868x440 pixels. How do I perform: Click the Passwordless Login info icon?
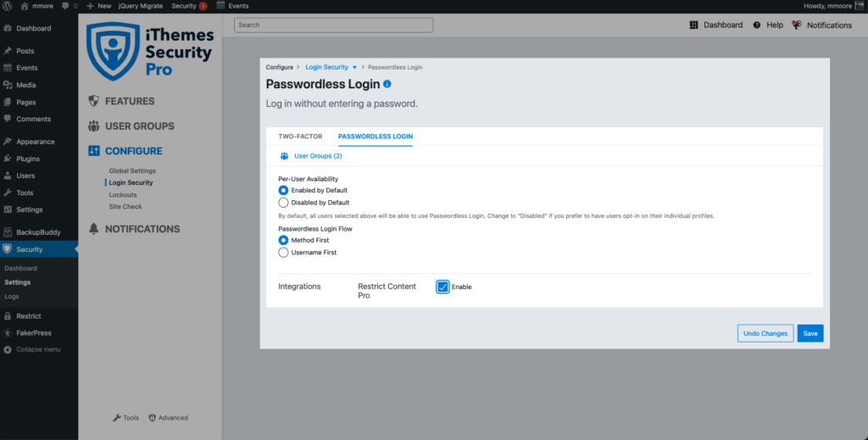[387, 84]
